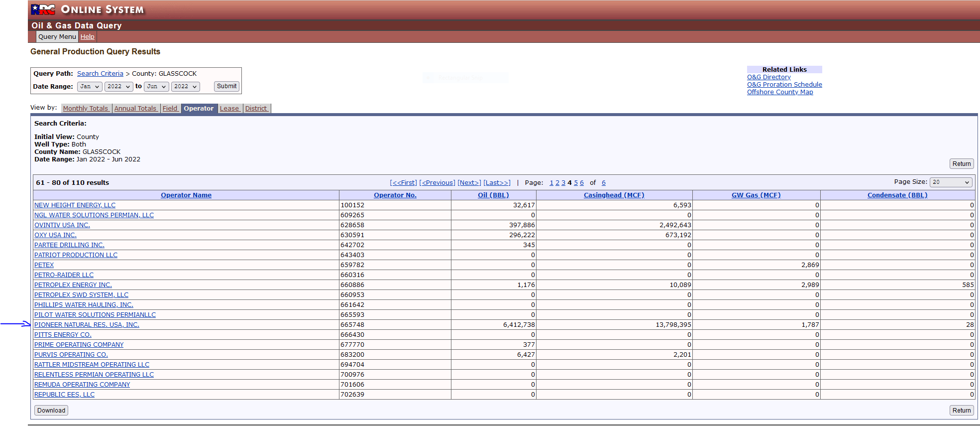Open the end year 2022 dropdown
The width and height of the screenshot is (980, 428).
point(186,87)
